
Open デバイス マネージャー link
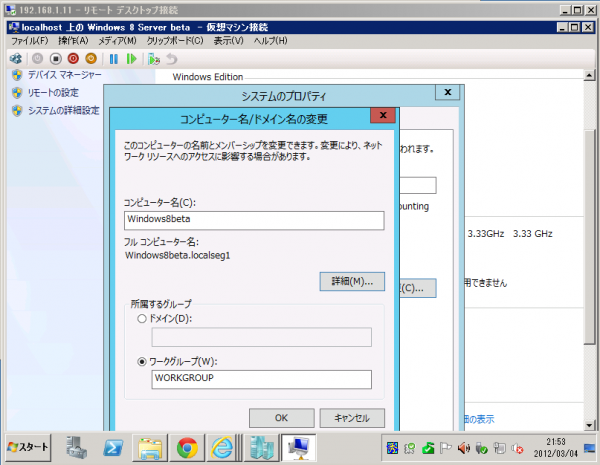(x=65, y=75)
